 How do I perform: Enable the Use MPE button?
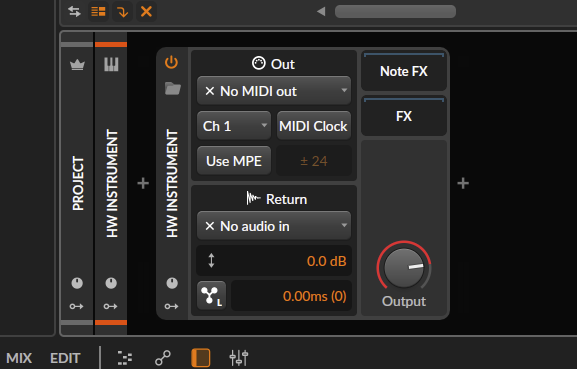234,161
